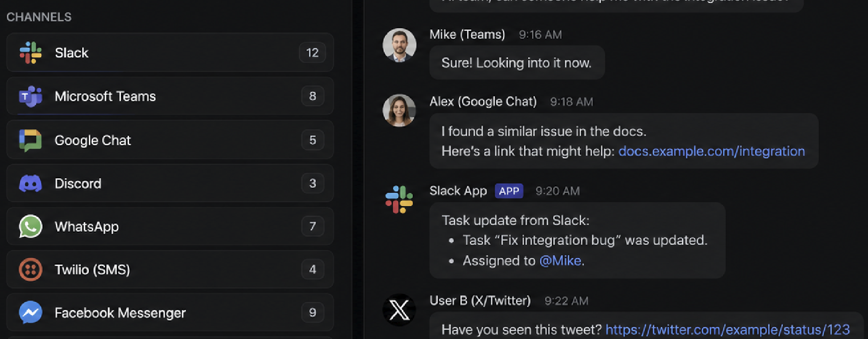Select the Discord channel row

click(170, 183)
